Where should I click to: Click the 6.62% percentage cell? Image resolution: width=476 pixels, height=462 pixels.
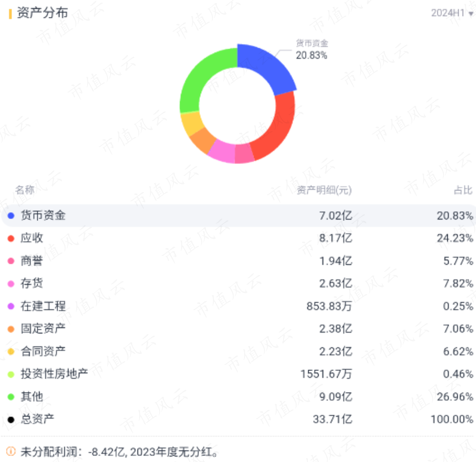tap(458, 351)
